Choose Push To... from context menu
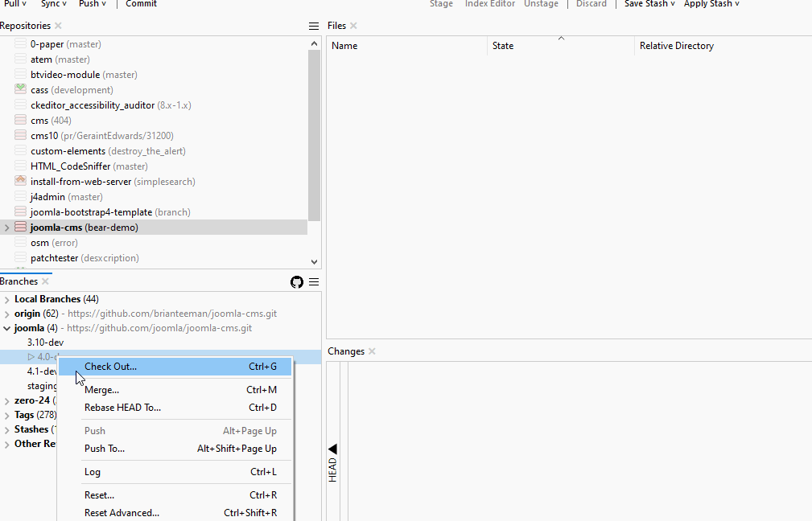Image resolution: width=812 pixels, height=521 pixels. (175, 449)
